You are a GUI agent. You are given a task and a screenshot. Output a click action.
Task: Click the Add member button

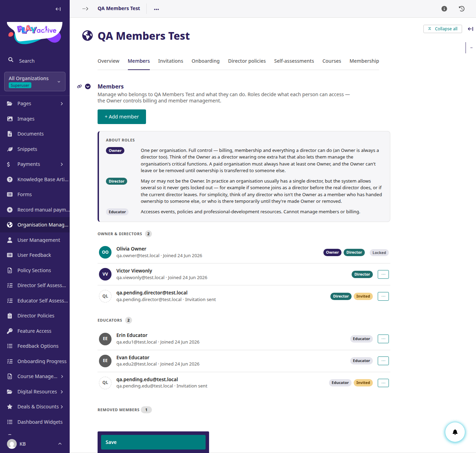click(122, 117)
